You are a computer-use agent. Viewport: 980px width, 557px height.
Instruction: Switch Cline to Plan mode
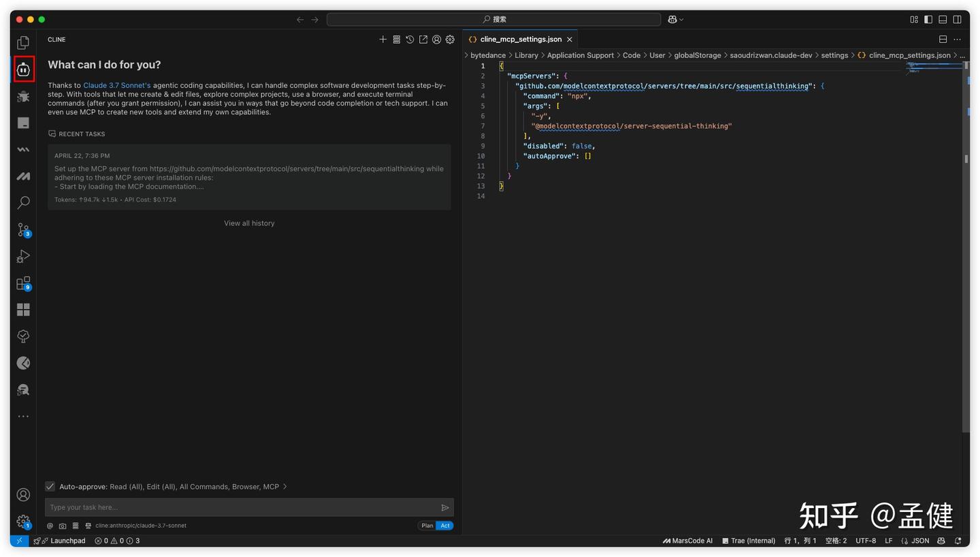coord(427,526)
